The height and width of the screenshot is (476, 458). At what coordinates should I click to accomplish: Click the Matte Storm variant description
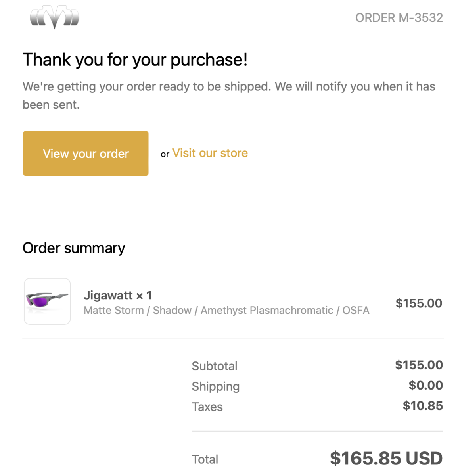coord(226,310)
